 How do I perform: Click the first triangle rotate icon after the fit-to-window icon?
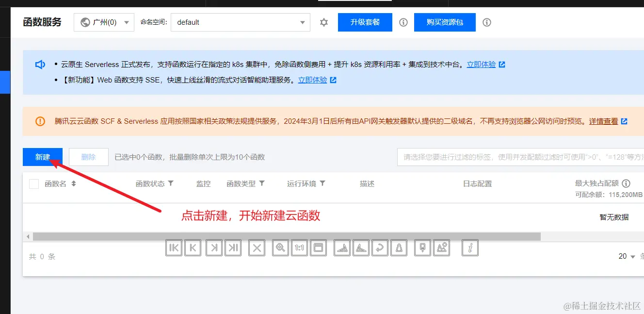pyautogui.click(x=342, y=248)
